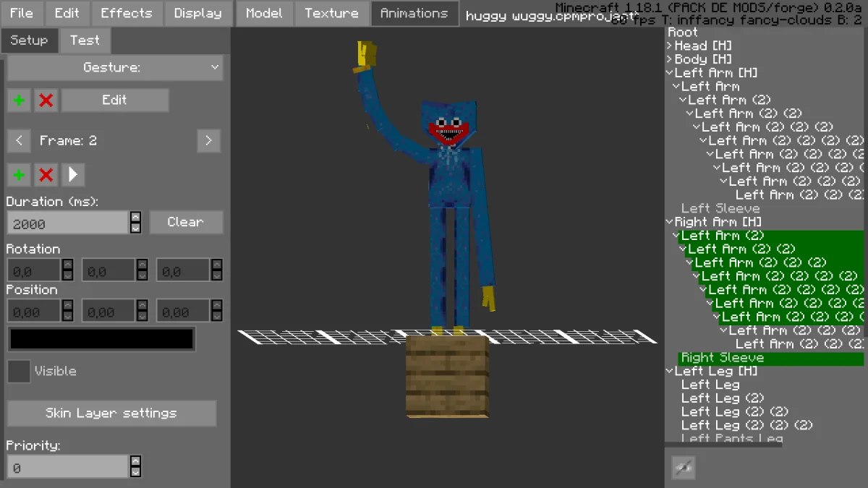Viewport: 868px width, 488px height.
Task: Decrease the second Position value
Action: coord(142,317)
